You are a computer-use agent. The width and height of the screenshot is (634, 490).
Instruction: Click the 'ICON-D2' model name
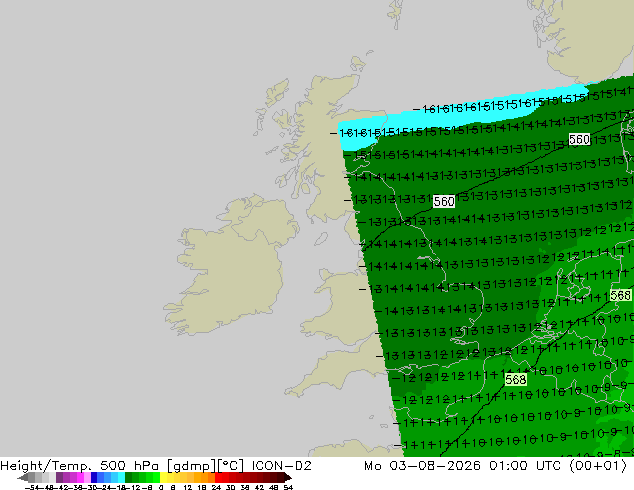[281, 466]
